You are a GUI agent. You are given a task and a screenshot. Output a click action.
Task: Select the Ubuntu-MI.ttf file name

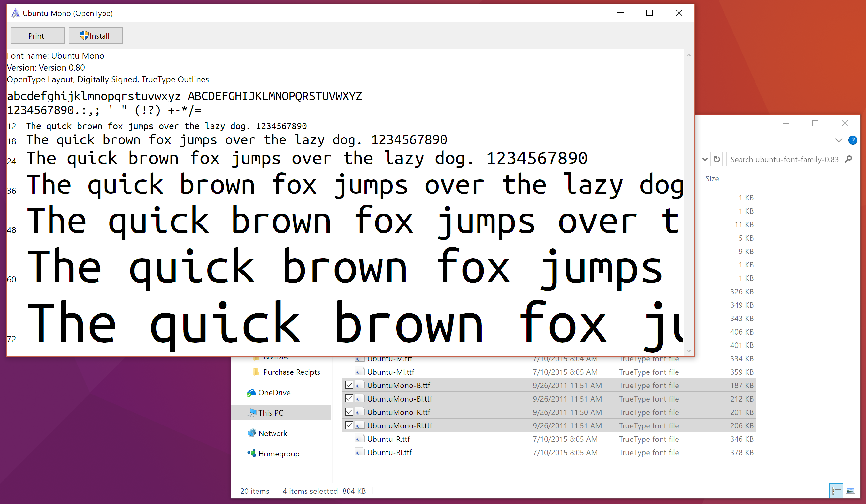391,372
